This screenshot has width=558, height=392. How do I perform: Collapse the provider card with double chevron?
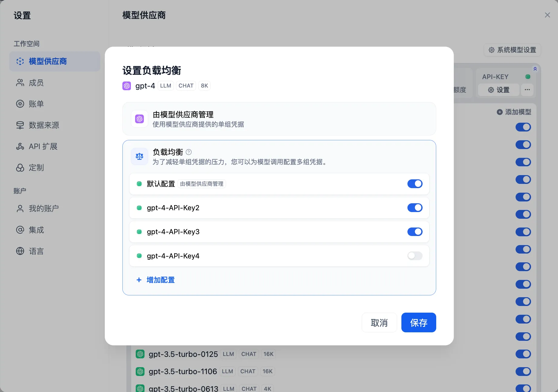pyautogui.click(x=535, y=69)
